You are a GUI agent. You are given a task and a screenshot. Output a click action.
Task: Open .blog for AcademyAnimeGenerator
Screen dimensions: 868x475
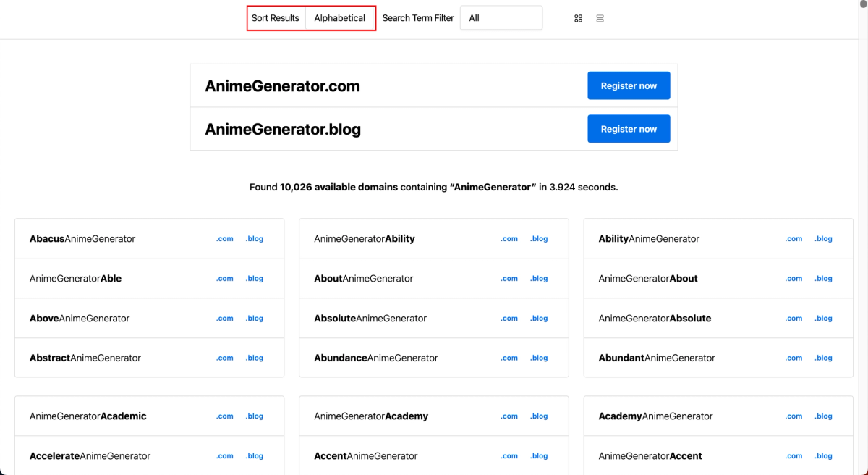pyautogui.click(x=824, y=416)
